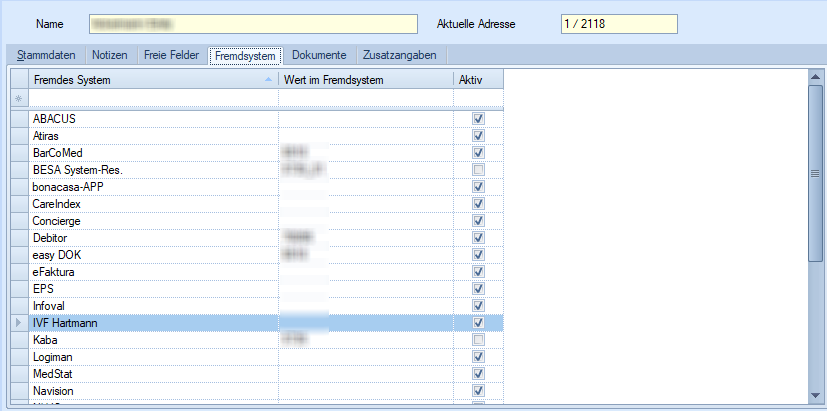Toggle Aktiv checkbox for Atiras
This screenshot has width=827, height=411.
click(x=478, y=136)
